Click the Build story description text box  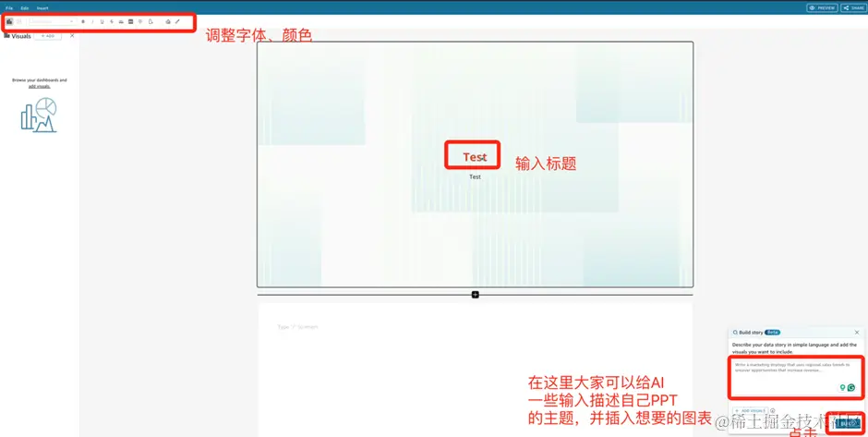coord(795,377)
